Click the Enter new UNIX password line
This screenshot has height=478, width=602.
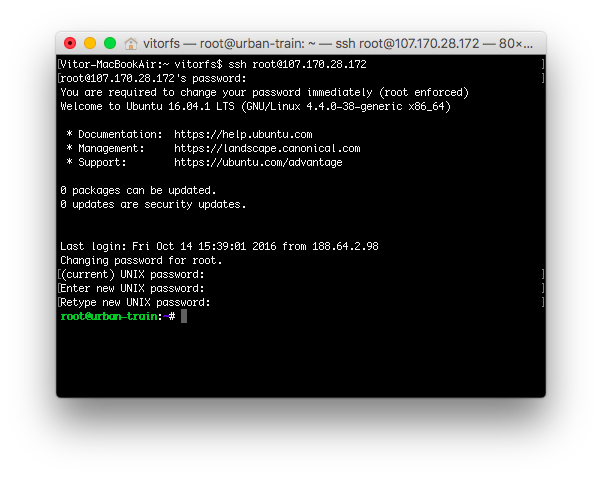pos(132,288)
